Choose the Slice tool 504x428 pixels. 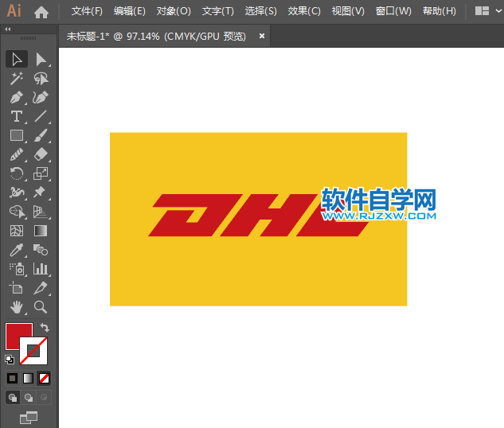click(41, 288)
